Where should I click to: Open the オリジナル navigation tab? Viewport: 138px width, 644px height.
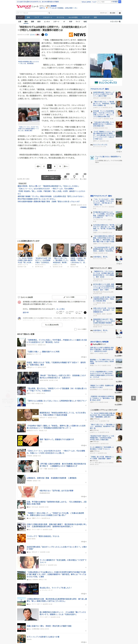coord(60,17)
